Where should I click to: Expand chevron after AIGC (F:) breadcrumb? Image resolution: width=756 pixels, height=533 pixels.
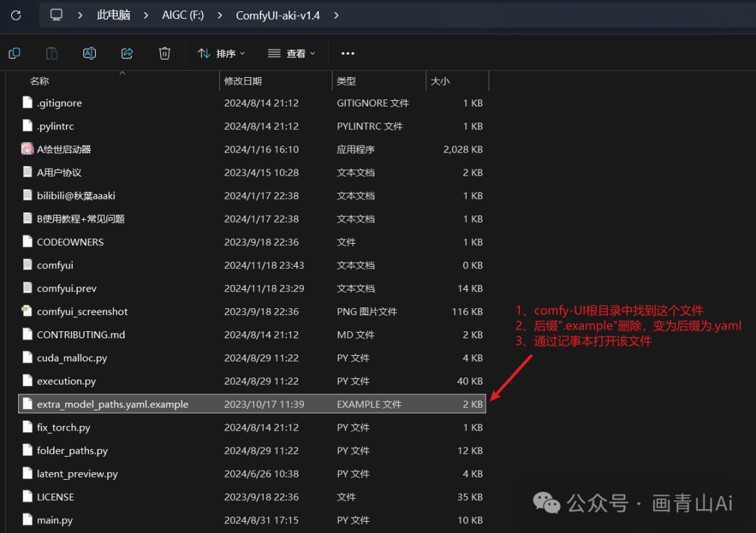point(220,15)
